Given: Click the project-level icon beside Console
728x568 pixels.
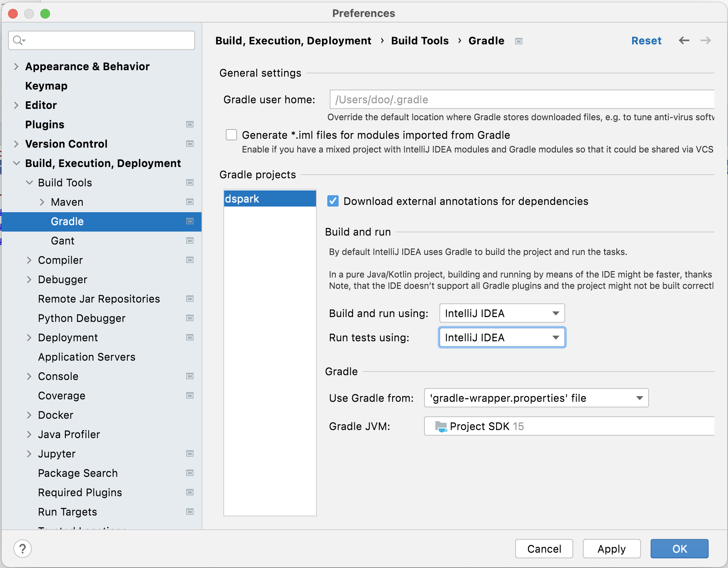Looking at the screenshot, I should [x=190, y=376].
